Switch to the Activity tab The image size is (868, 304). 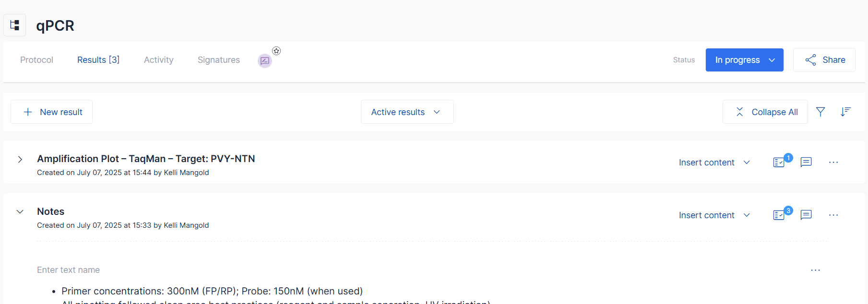pos(158,60)
